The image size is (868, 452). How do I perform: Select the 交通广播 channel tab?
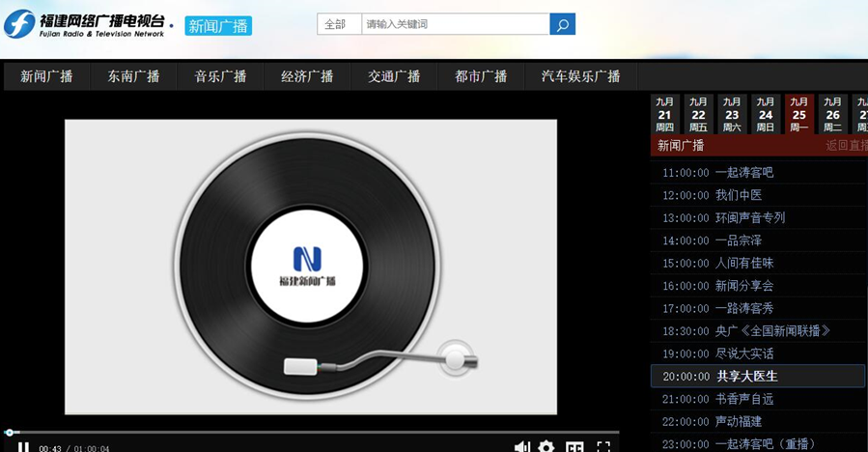394,76
